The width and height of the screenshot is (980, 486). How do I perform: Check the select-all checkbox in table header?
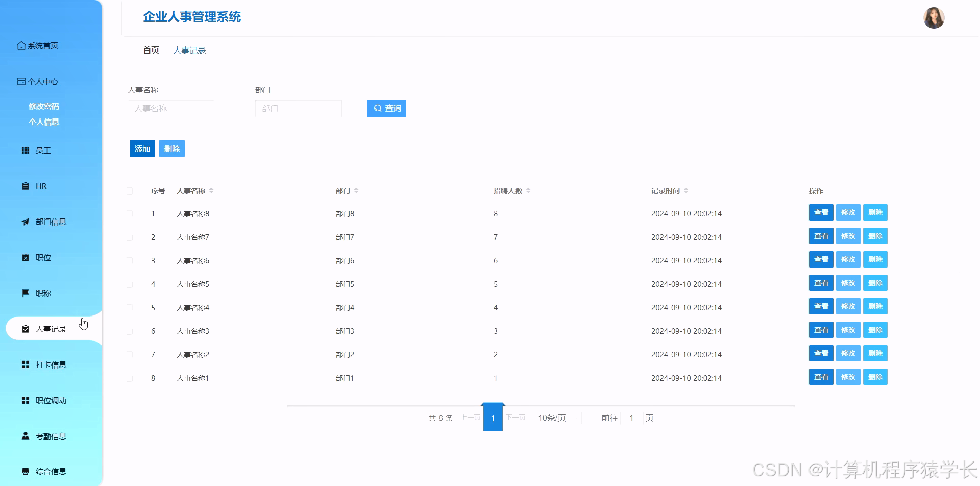(x=129, y=190)
